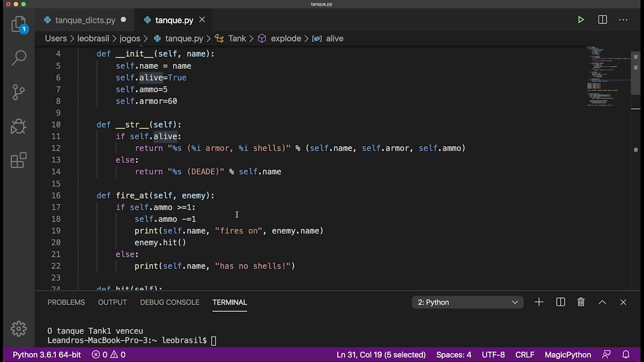Viewport: 644px width, 362px height.
Task: Select Python 3.6.1 64-bit interpreter
Action: coord(47,355)
